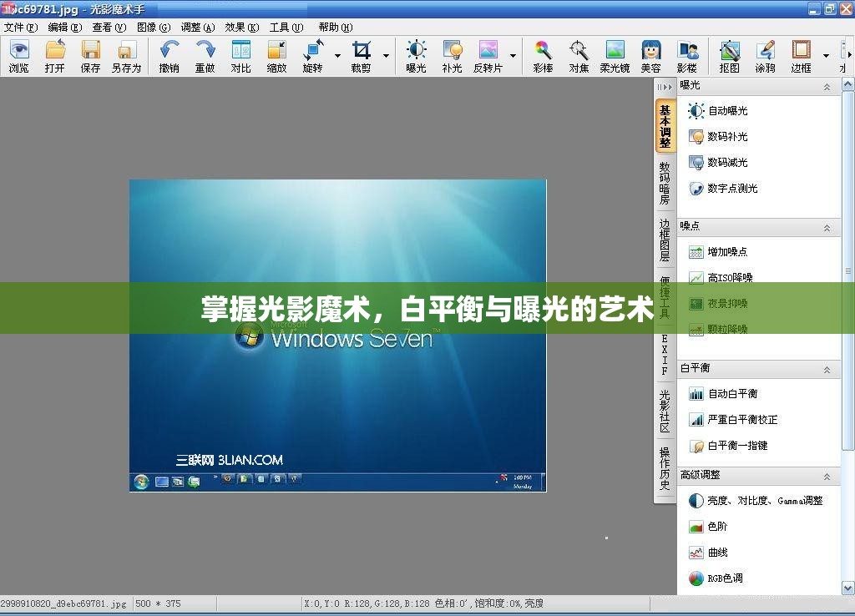Viewport: 855px width, 616px height.
Task: Undo with the 撤销 arrow
Action: click(169, 56)
